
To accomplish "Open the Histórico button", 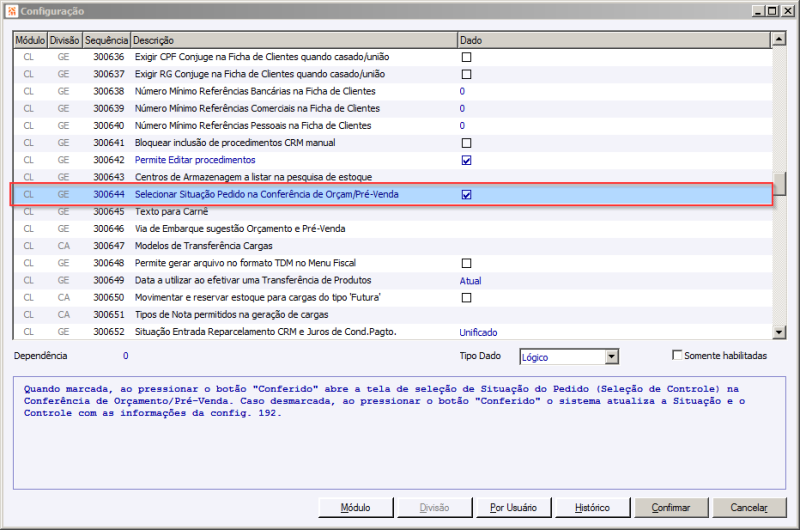I will [x=592, y=508].
